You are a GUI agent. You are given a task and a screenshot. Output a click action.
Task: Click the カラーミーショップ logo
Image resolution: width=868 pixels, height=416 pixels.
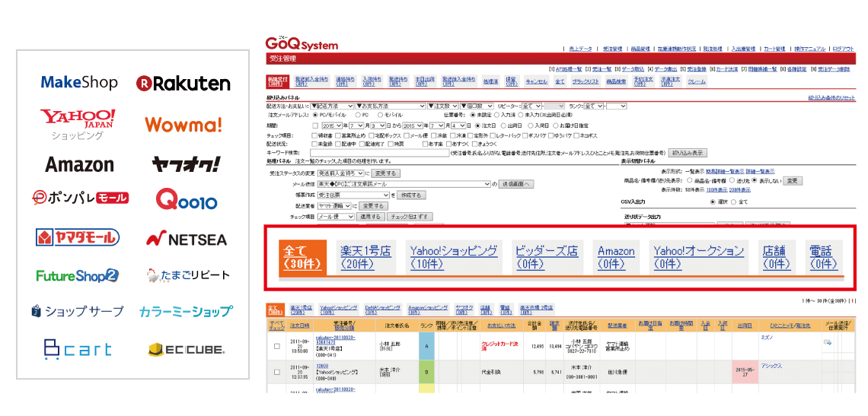click(186, 312)
